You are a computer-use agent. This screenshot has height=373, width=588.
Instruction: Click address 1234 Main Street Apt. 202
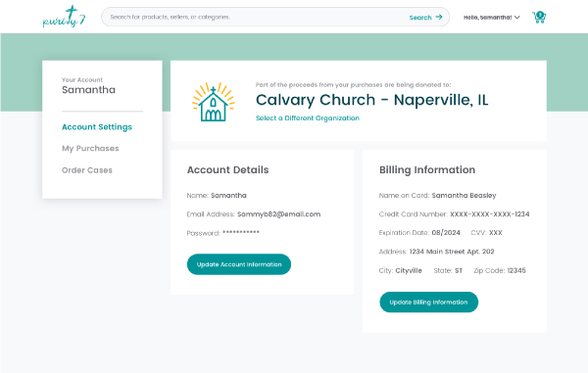click(x=452, y=252)
